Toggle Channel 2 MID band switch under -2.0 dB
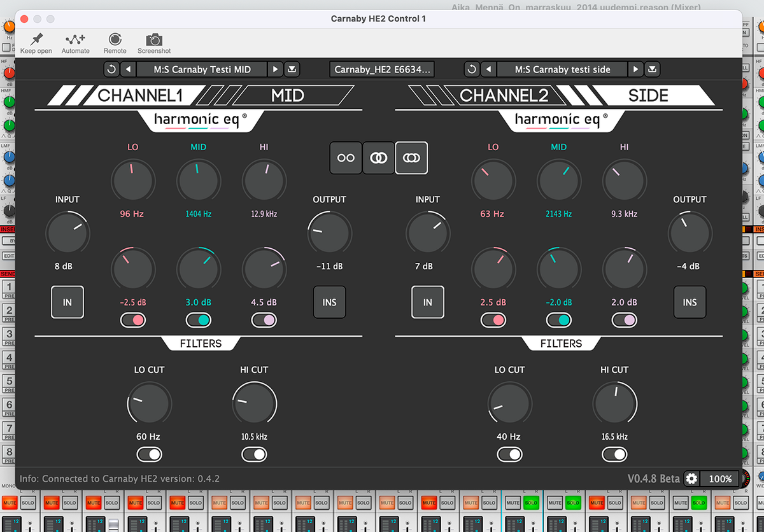This screenshot has width=764, height=532. pyautogui.click(x=558, y=320)
